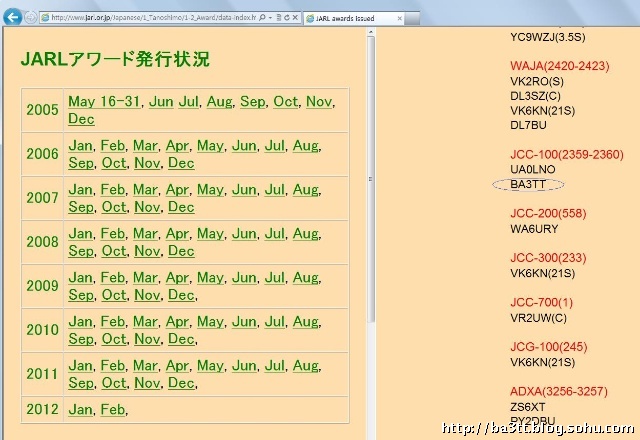Open the Mar link in the 2010 row

coord(145,322)
